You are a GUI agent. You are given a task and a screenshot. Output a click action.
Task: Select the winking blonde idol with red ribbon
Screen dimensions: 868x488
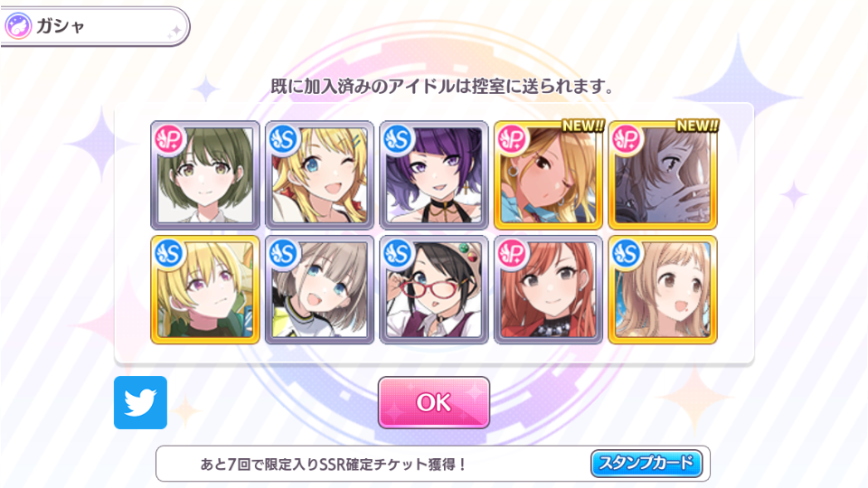(319, 174)
